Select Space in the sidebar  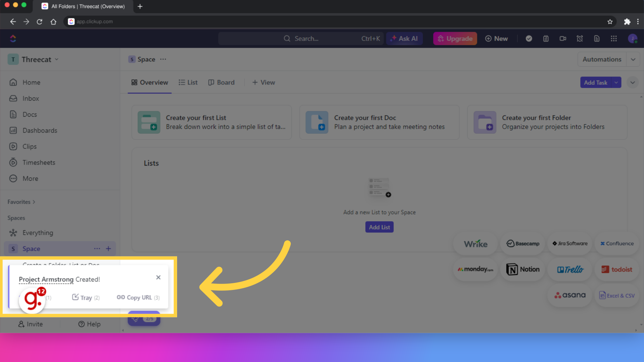60,249
